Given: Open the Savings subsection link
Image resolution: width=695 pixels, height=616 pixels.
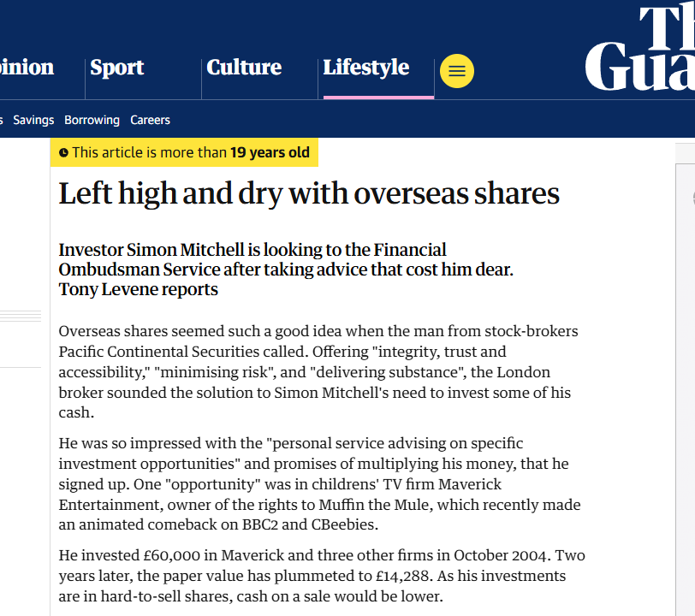Looking at the screenshot, I should pos(33,120).
